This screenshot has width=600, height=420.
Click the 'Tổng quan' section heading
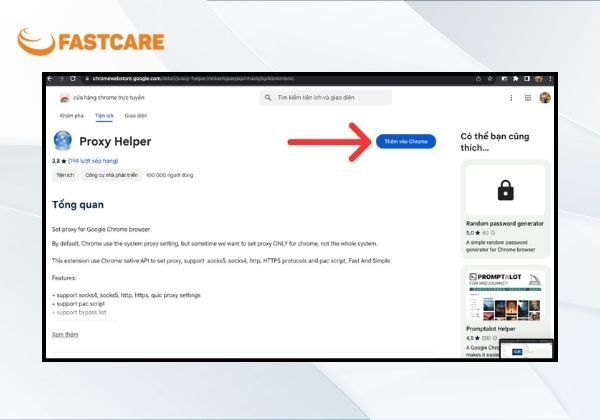click(78, 205)
